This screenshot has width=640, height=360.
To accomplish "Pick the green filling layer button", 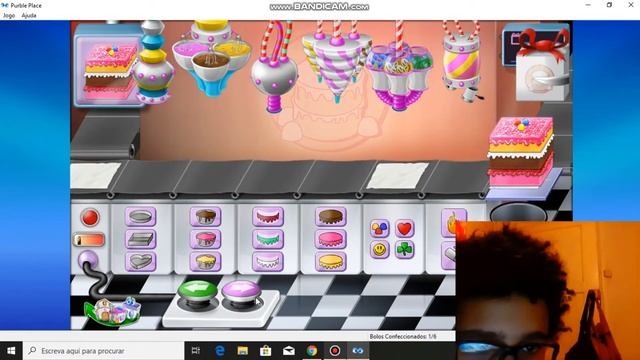I will pos(268,239).
